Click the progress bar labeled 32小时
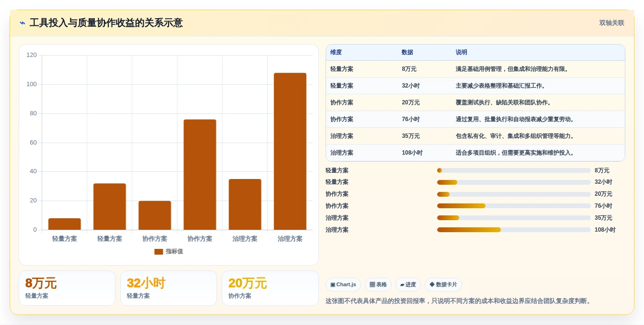The image size is (644, 325). [x=514, y=182]
